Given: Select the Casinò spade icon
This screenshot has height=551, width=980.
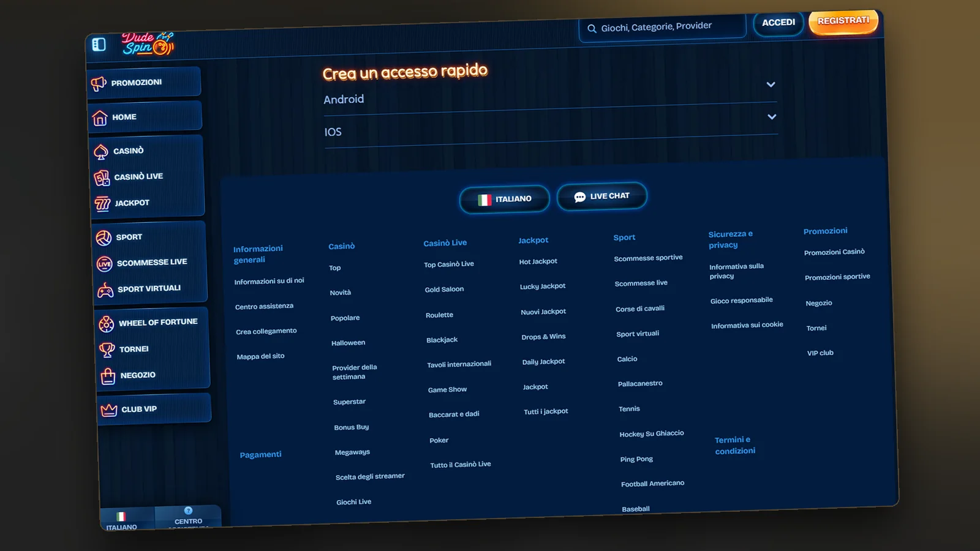Looking at the screenshot, I should (101, 152).
